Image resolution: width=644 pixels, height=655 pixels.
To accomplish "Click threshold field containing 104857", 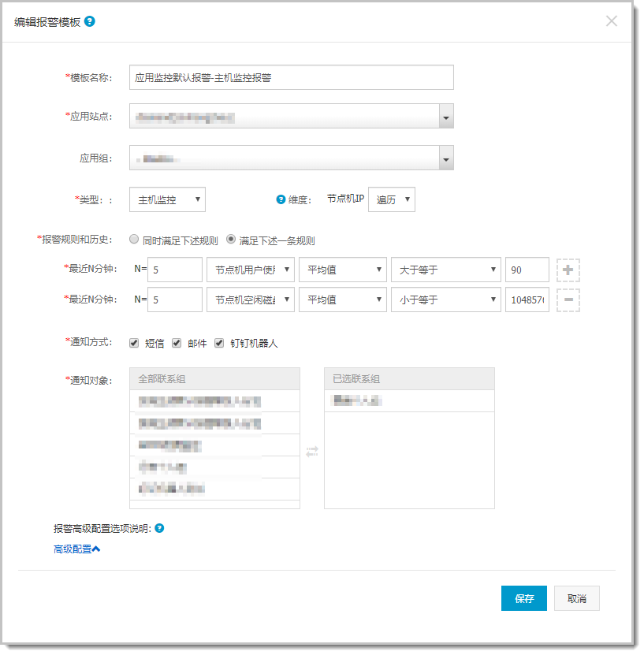I will pyautogui.click(x=527, y=300).
